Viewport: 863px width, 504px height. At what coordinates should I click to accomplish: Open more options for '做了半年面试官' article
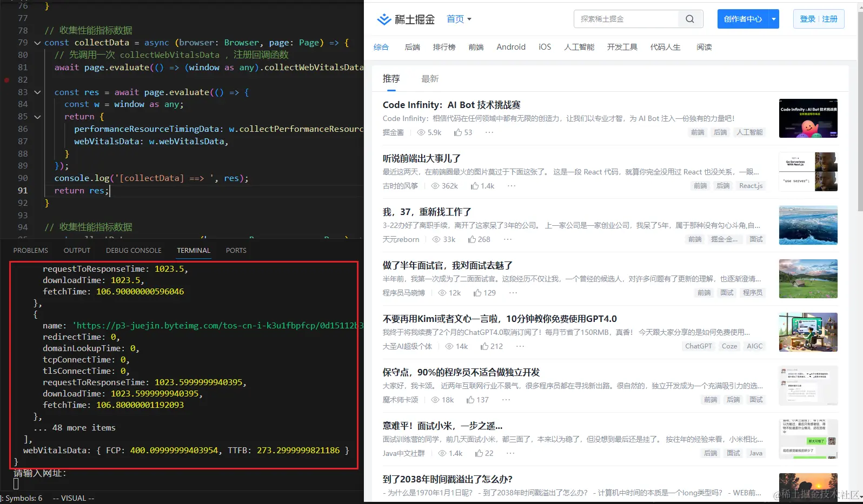513,293
